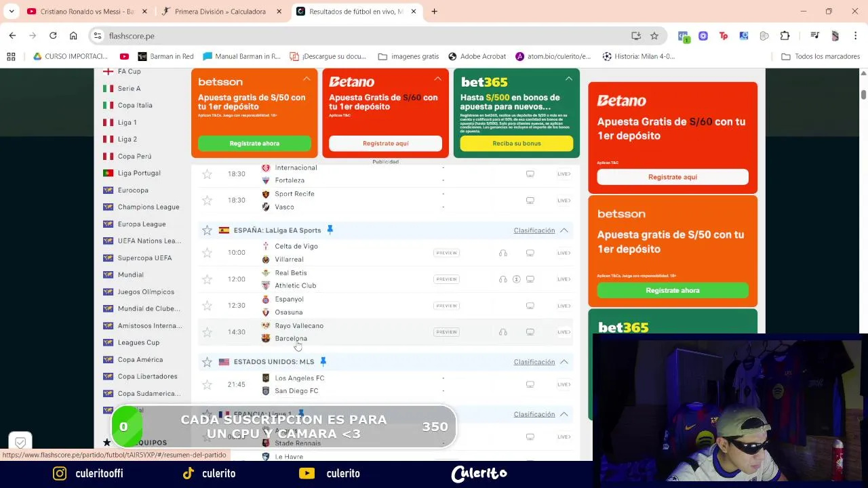
Task: Favorite the Internacional vs Fortaleza star
Action: (207, 174)
